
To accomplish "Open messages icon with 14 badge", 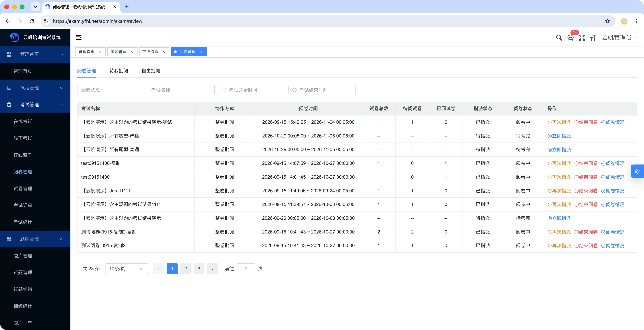I will pos(571,38).
